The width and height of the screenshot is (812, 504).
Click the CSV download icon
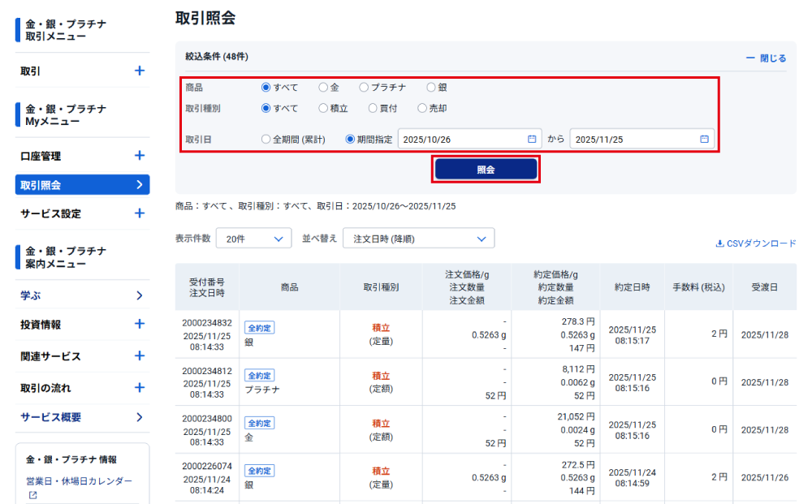719,243
